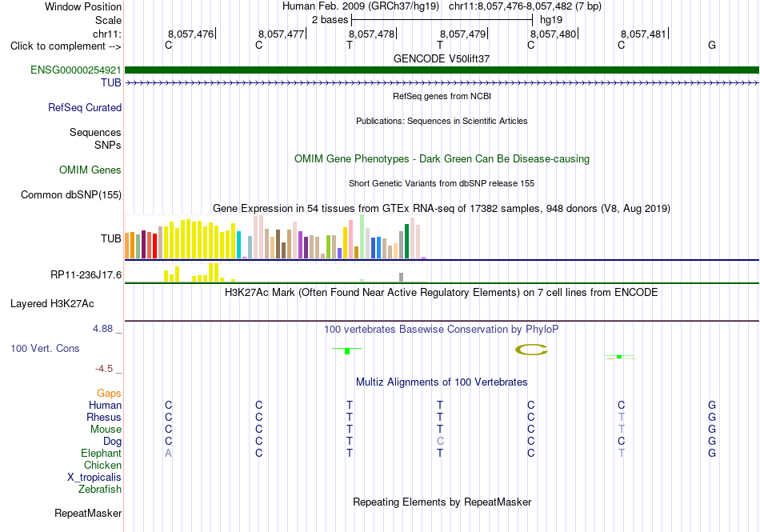The height and width of the screenshot is (532, 760).
Task: Click the Chicken species label
Action: tap(102, 465)
